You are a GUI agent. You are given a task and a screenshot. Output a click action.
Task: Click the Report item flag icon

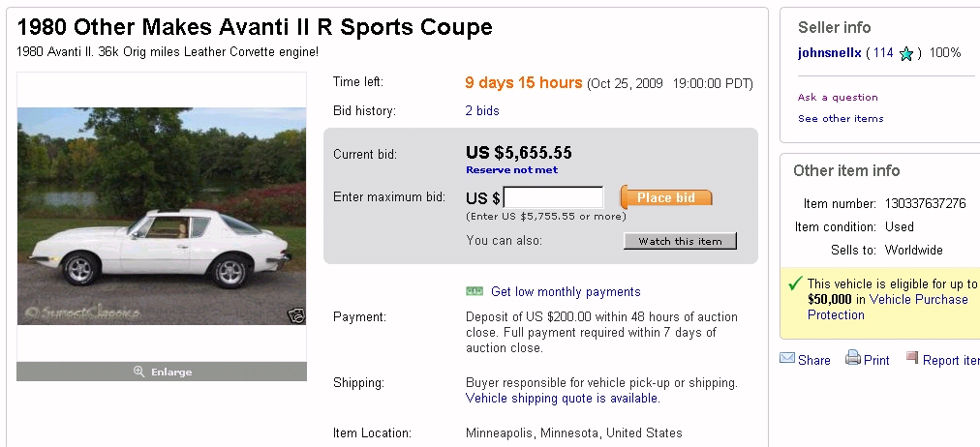pyautogui.click(x=912, y=358)
